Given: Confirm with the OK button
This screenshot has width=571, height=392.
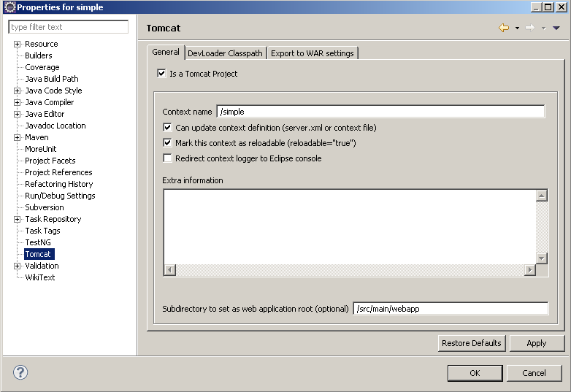Looking at the screenshot, I should tap(475, 373).
